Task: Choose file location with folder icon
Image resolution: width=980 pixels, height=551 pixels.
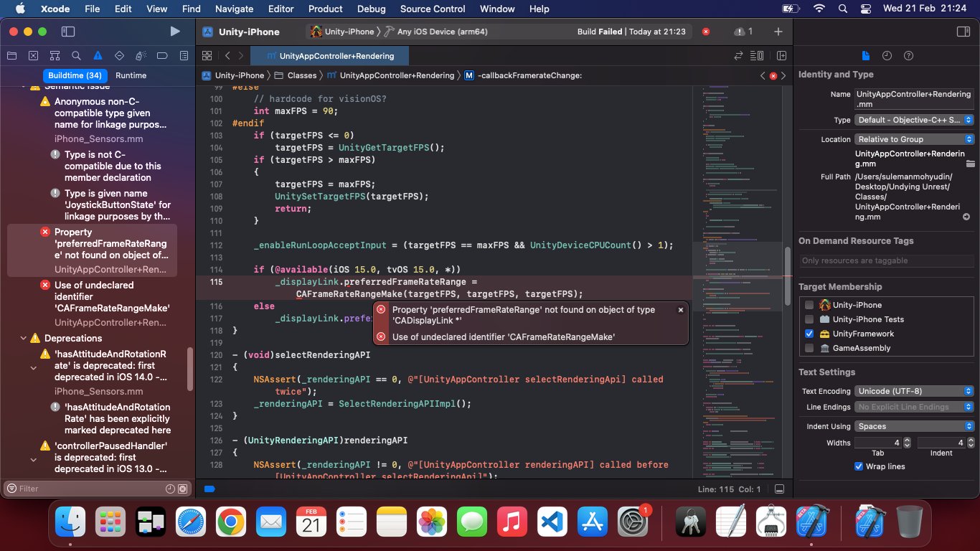Action: point(970,164)
